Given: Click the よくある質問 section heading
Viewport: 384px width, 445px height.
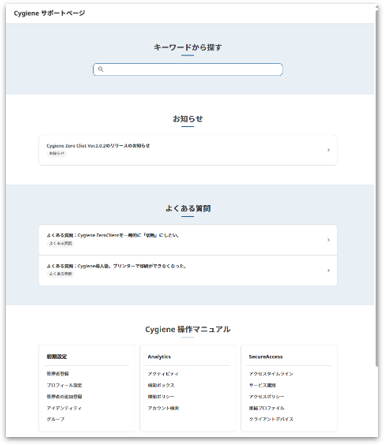Looking at the screenshot, I should [x=188, y=209].
